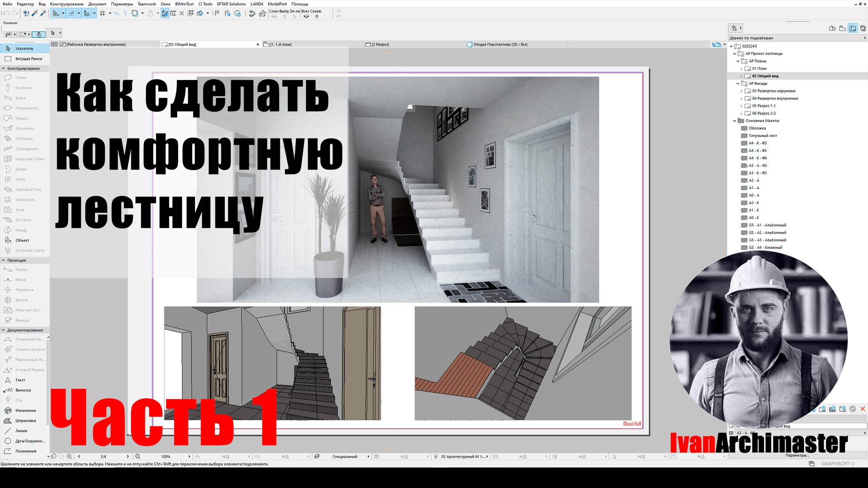The image size is (868, 488).
Task: Toggle guide lines snapping button
Action: pyautogui.click(x=71, y=13)
